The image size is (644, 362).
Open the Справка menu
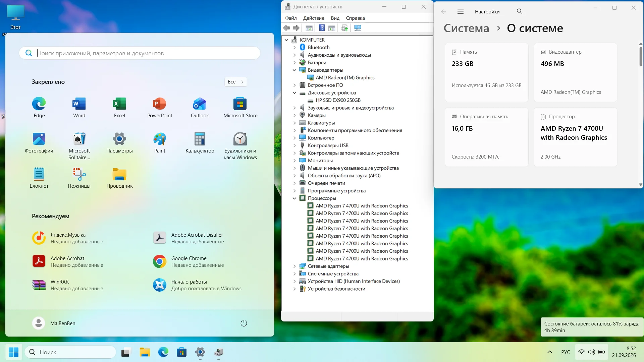(355, 18)
